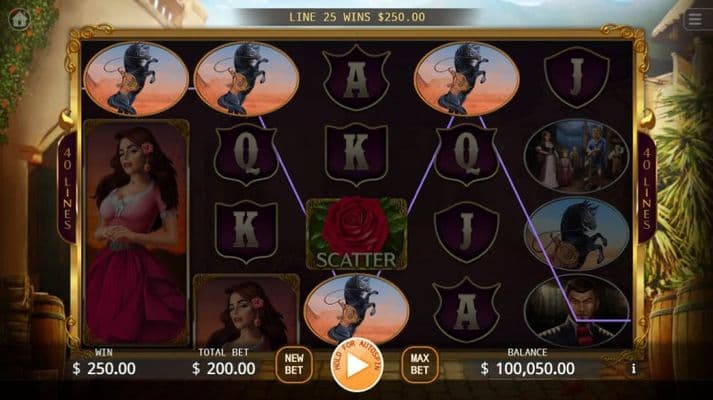Click the MAX BET button
This screenshot has width=713, height=400.
coord(420,364)
